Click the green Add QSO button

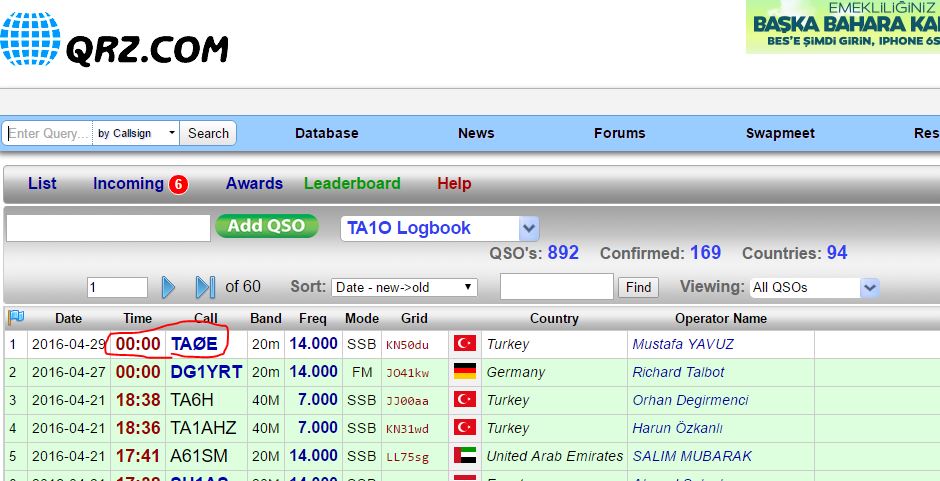tap(267, 226)
